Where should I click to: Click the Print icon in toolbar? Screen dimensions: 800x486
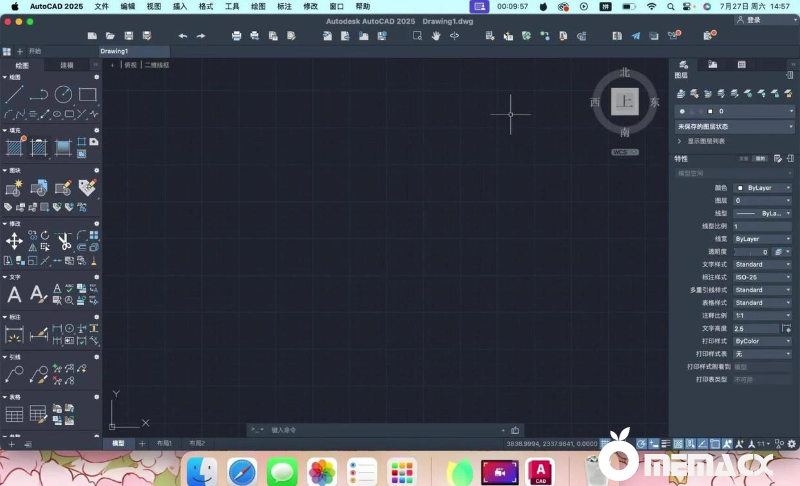pyautogui.click(x=236, y=36)
